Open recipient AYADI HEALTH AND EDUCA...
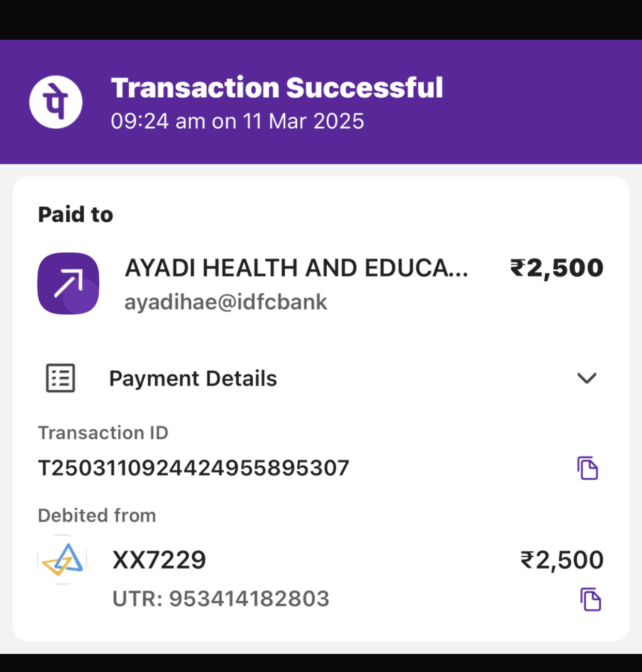The height and width of the screenshot is (672, 642). pyautogui.click(x=296, y=268)
